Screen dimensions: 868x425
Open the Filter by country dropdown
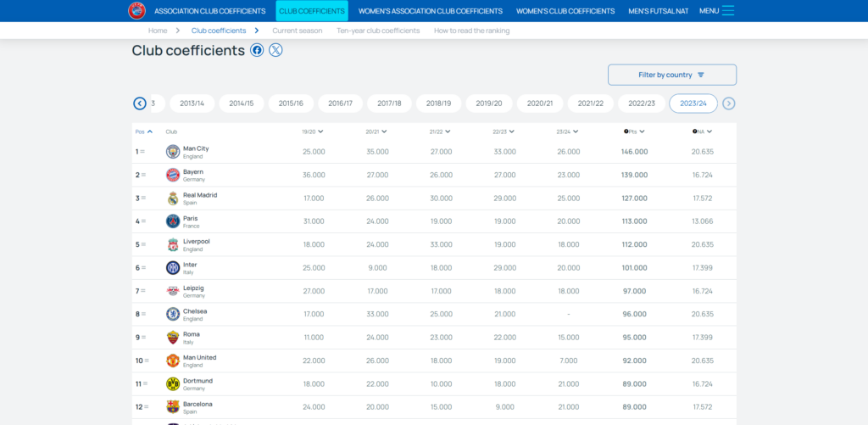pyautogui.click(x=671, y=75)
